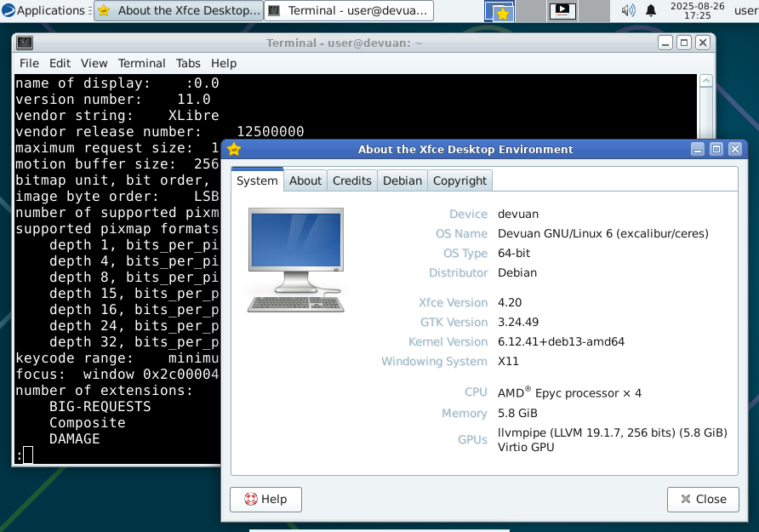Open the notifications bell icon
The image size is (759, 532).
(651, 11)
